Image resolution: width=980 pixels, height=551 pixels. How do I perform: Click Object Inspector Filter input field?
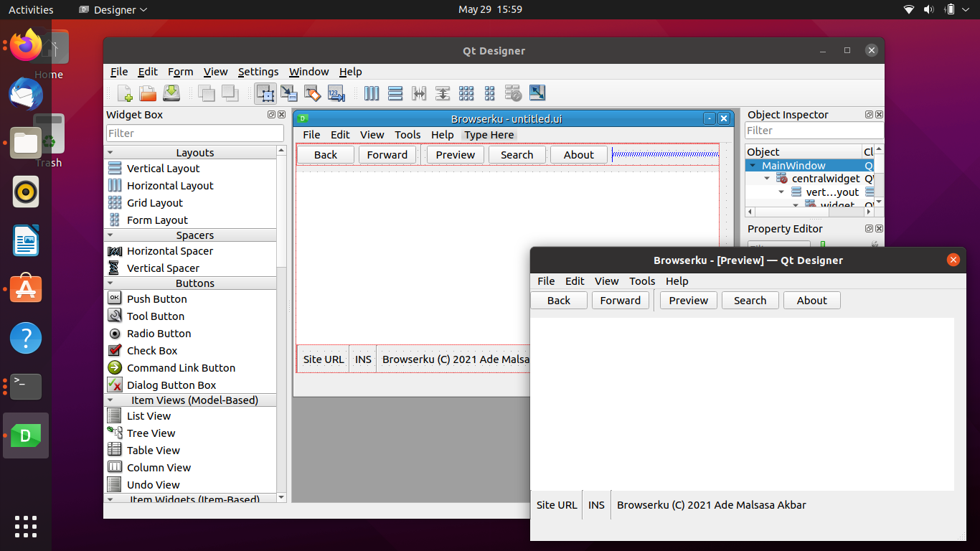click(x=814, y=130)
